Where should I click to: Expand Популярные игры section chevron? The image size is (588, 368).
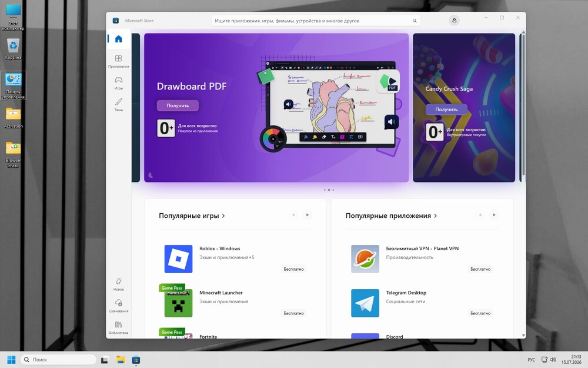click(x=223, y=216)
